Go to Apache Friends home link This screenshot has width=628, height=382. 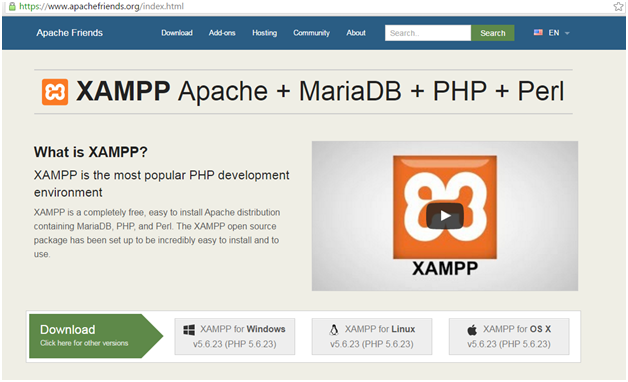coord(69,33)
